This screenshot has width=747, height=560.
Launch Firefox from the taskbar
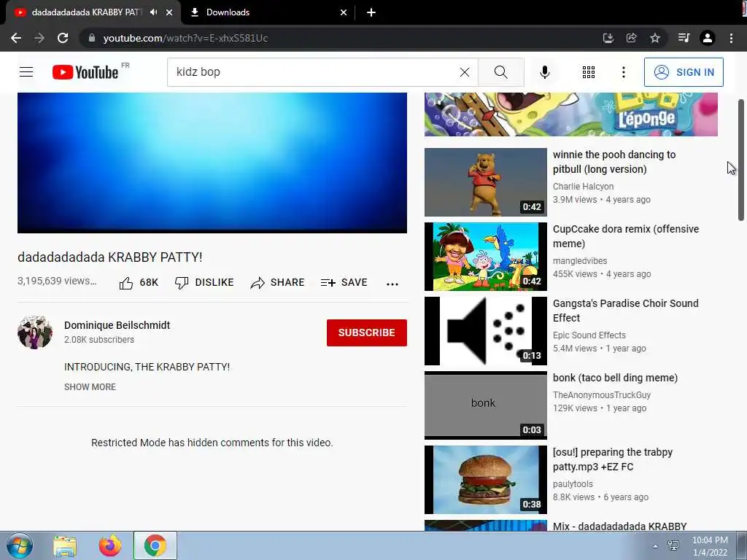click(110, 546)
